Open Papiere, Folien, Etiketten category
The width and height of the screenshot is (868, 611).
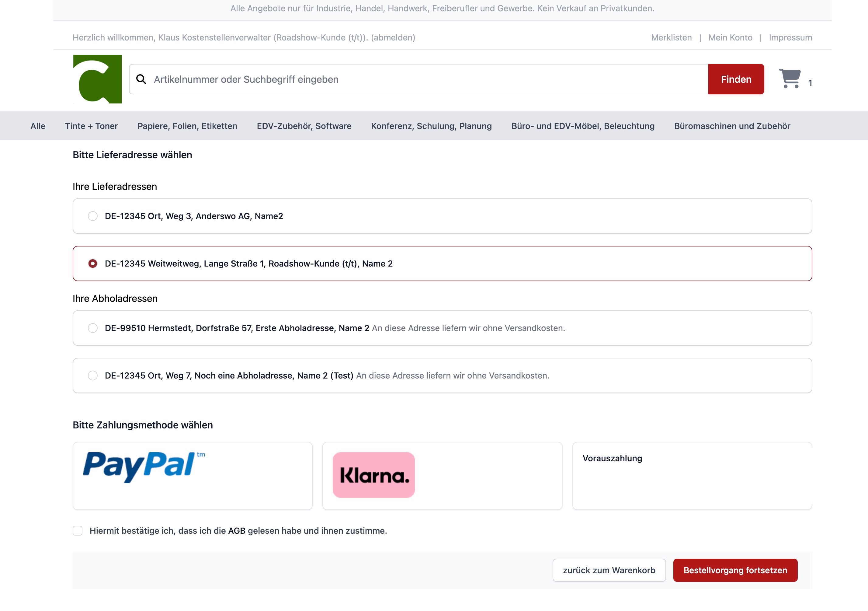click(x=187, y=126)
